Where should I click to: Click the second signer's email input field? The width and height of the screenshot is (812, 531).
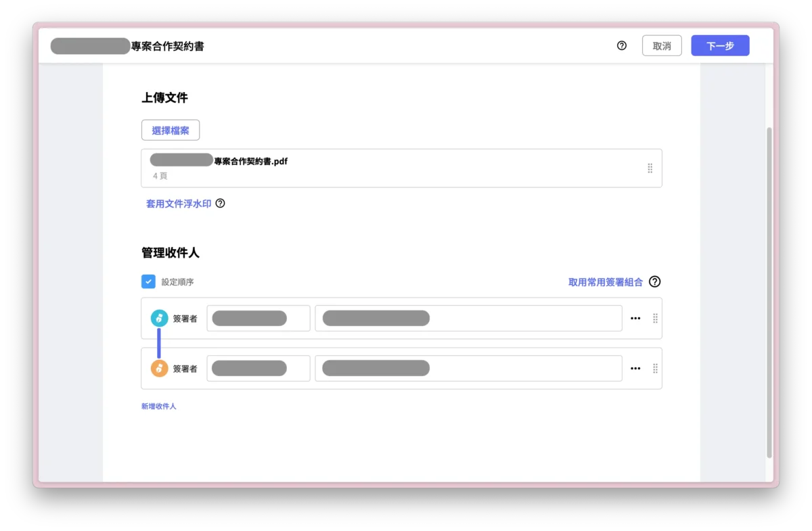469,368
